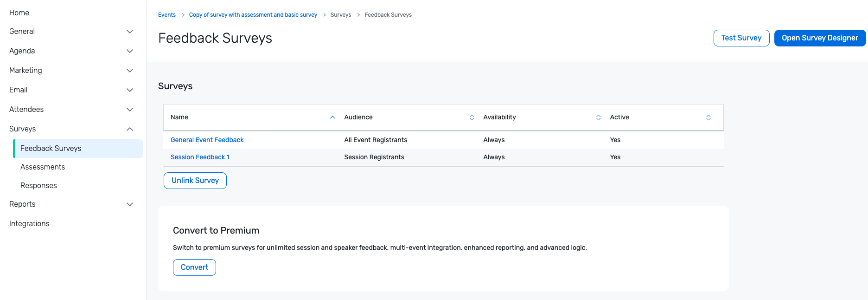This screenshot has height=300, width=868.
Task: Click General label in sidebar
Action: [22, 31]
